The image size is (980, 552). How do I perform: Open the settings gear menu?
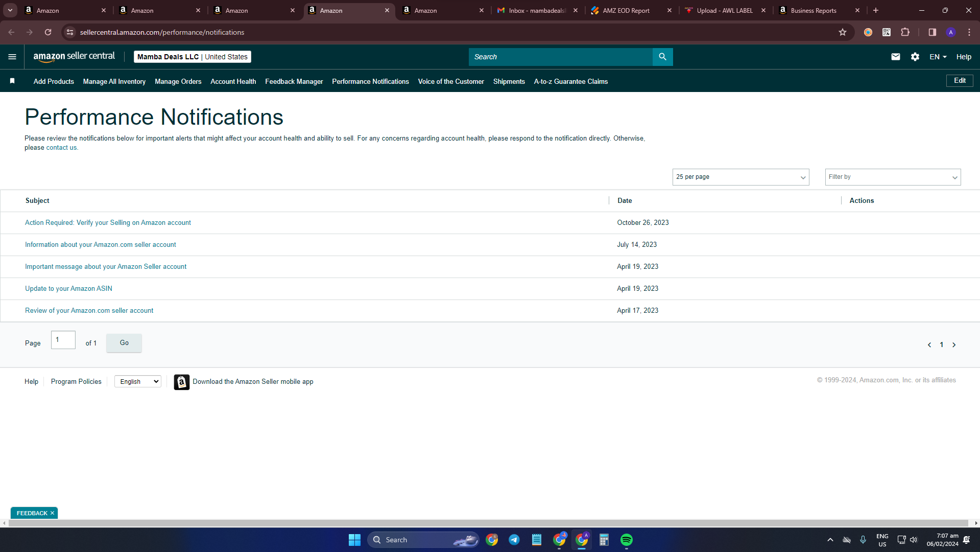915,57
